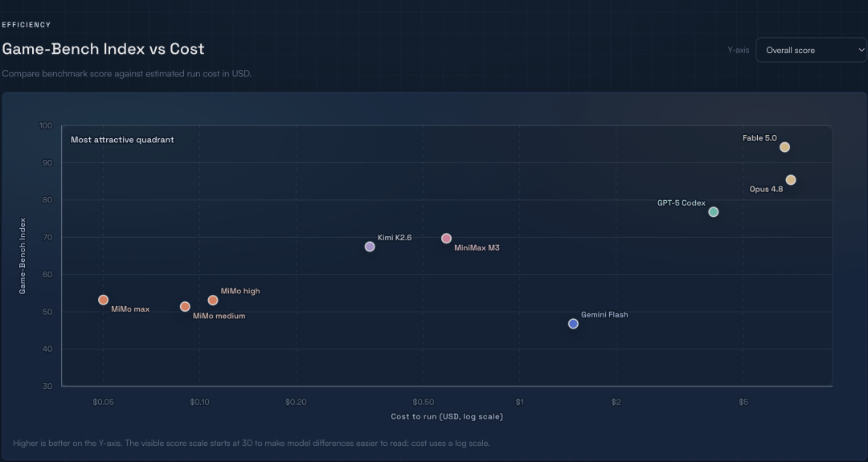The image size is (868, 462).
Task: Click the 50 y-axis tick label
Action: pos(47,312)
